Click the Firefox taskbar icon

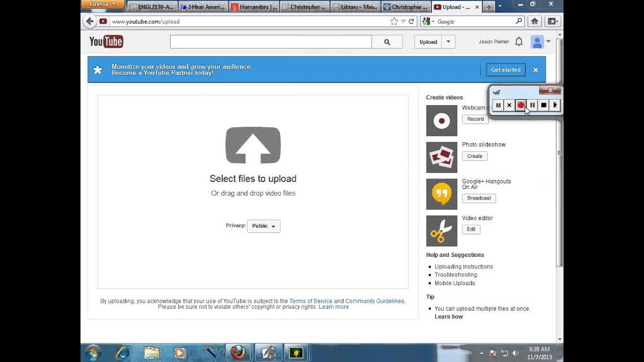click(238, 353)
